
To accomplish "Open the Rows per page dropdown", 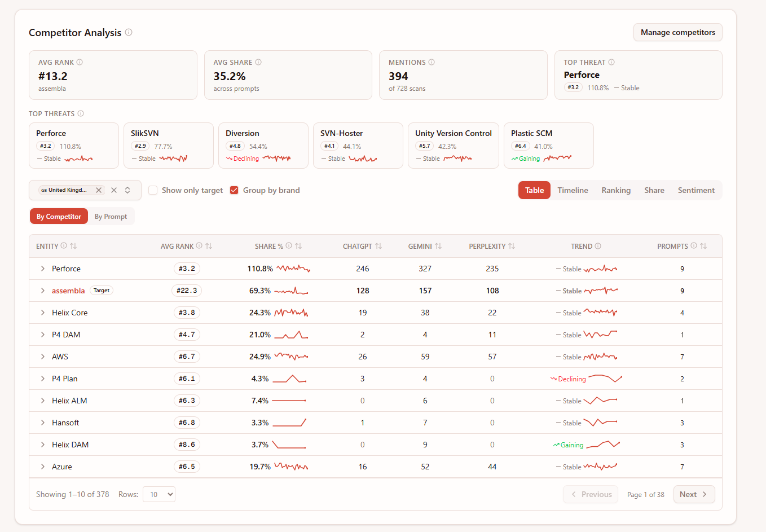I will [x=159, y=494].
